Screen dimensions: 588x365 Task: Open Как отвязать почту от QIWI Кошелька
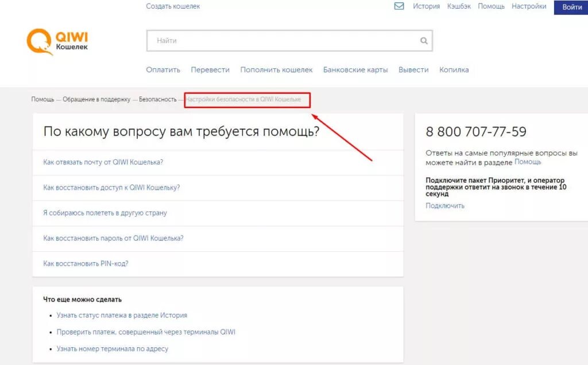pyautogui.click(x=103, y=162)
